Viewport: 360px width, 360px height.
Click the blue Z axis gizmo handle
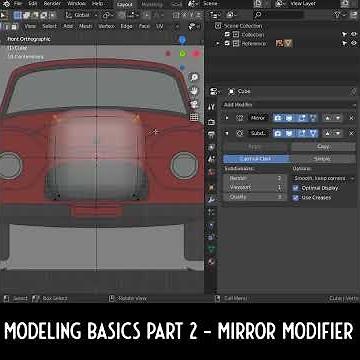tap(182, 40)
